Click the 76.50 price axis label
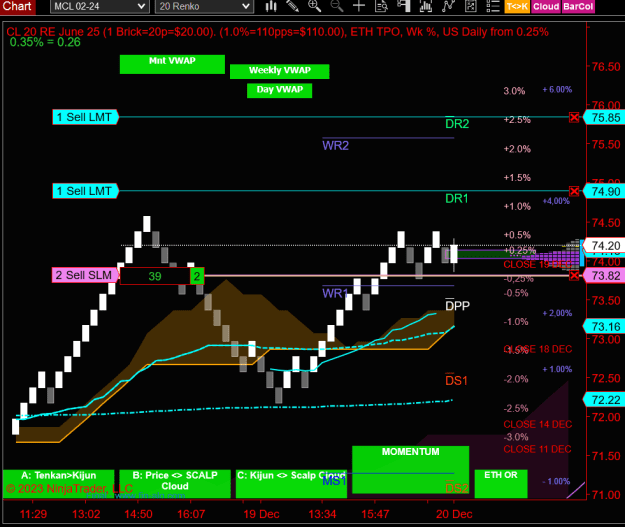The height and width of the screenshot is (527, 625). [x=606, y=67]
